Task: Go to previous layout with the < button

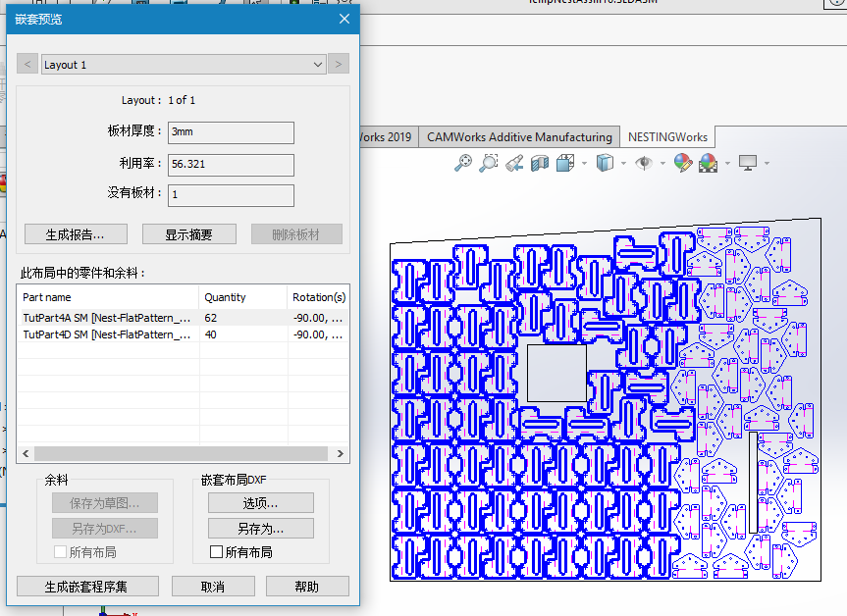Action: (x=27, y=64)
